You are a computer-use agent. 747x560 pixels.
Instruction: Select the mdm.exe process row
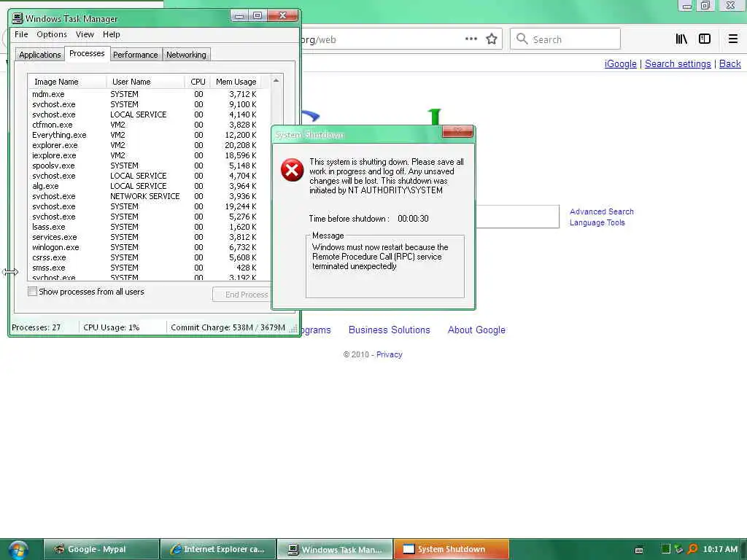pyautogui.click(x=149, y=94)
